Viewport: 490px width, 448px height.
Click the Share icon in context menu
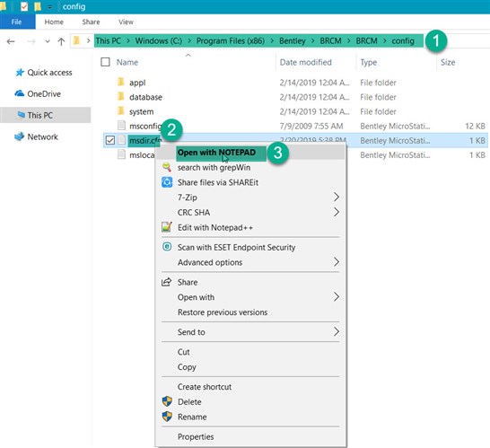pyautogui.click(x=166, y=282)
